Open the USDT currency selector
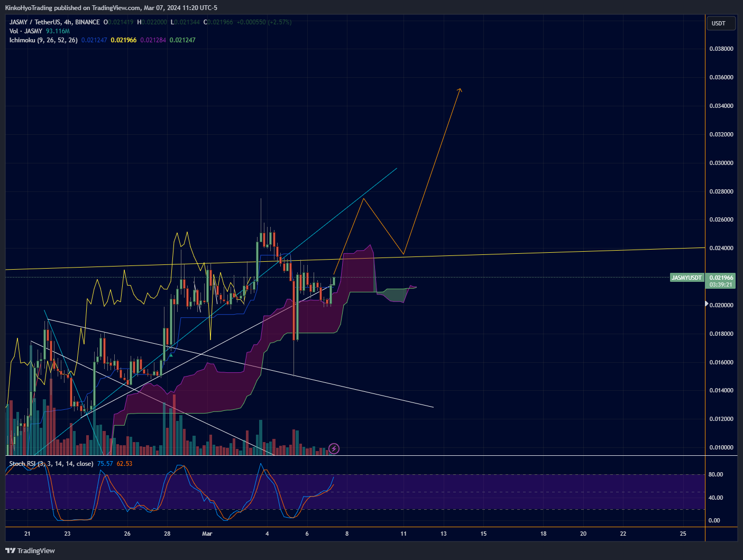The image size is (743, 560). pos(720,23)
